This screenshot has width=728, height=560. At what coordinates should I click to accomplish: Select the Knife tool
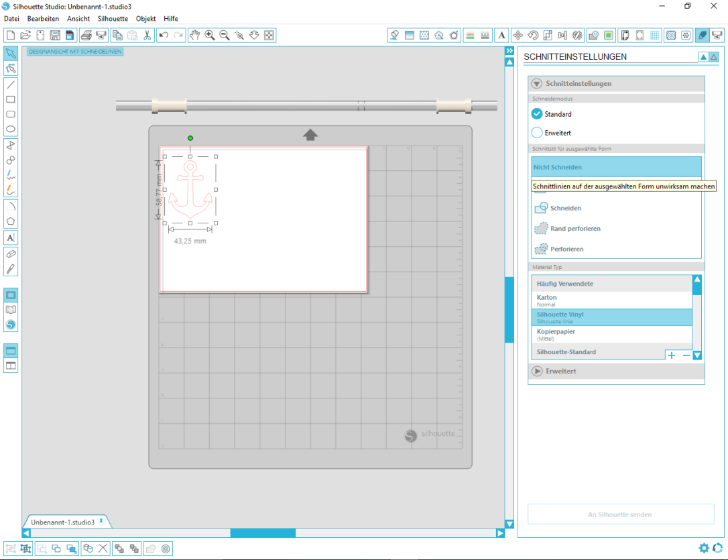(11, 269)
